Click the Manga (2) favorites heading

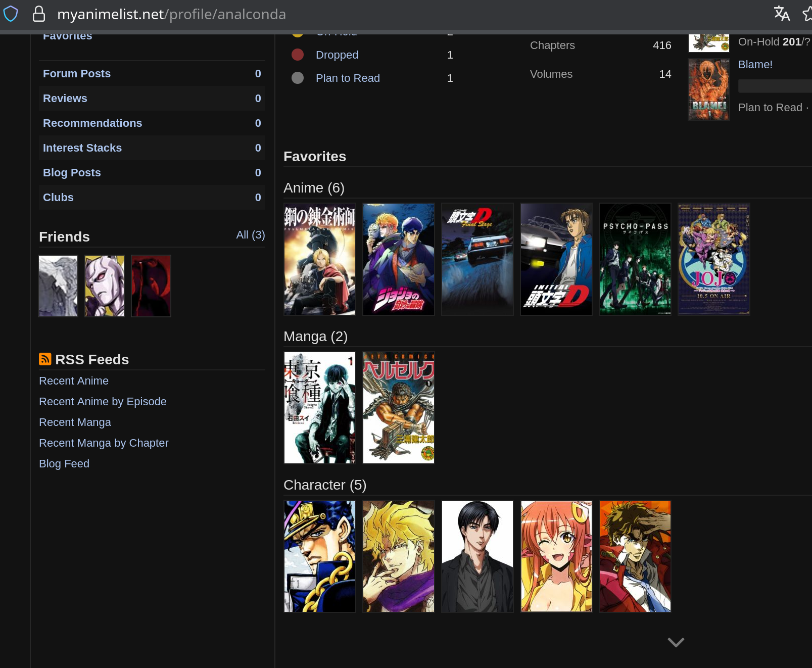[315, 337]
